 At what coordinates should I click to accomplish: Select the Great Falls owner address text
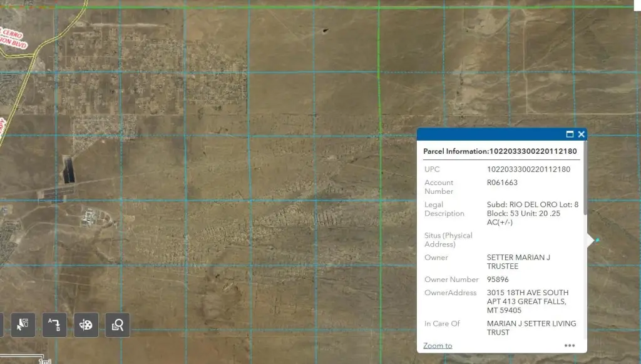[x=527, y=301]
